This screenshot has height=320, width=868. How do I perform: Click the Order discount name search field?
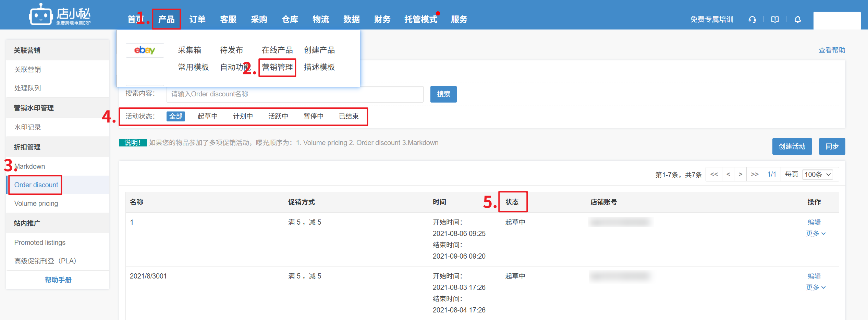[x=295, y=94]
